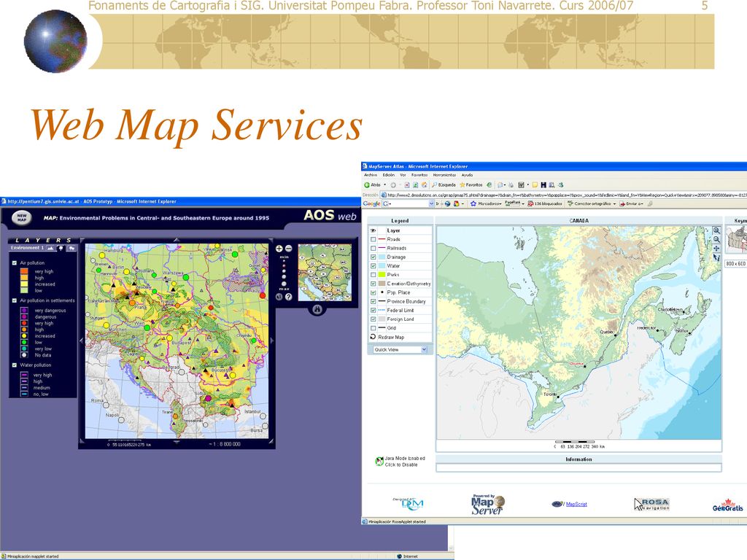Click the IE home icon
The width and height of the screenshot is (747, 560).
click(424, 184)
